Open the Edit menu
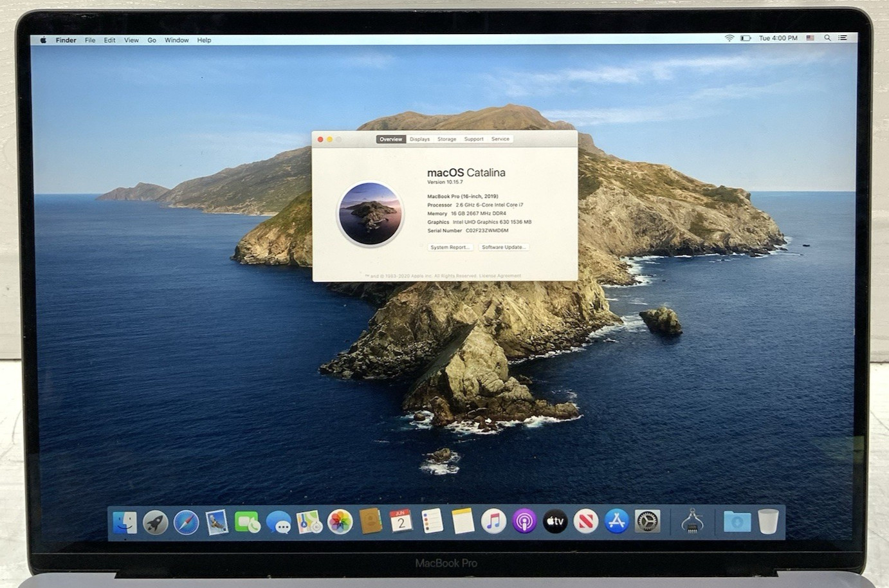The image size is (889, 588). [x=110, y=40]
